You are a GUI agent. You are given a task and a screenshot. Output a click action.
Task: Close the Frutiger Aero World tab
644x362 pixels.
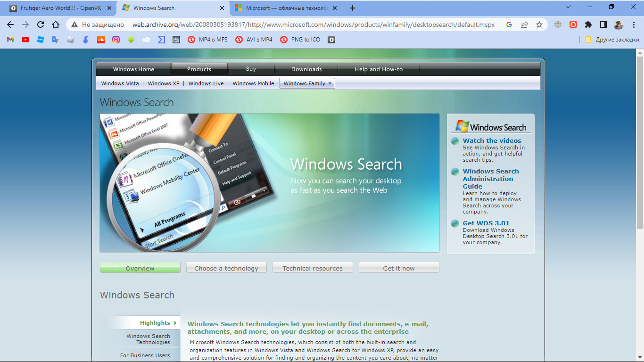pyautogui.click(x=109, y=8)
